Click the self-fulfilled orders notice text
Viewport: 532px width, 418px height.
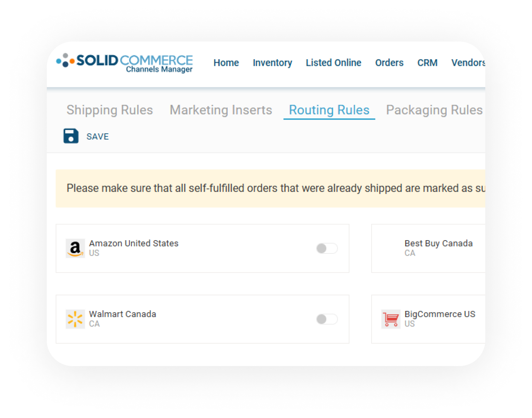[x=276, y=188]
